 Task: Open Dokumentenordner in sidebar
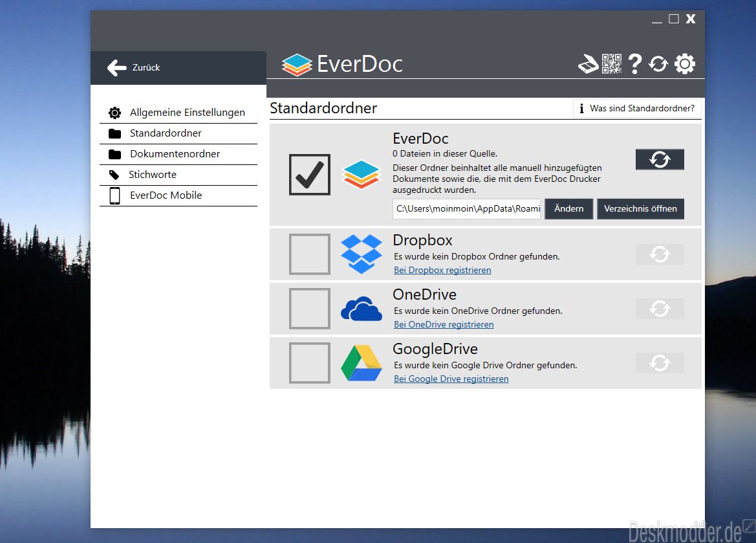178,154
